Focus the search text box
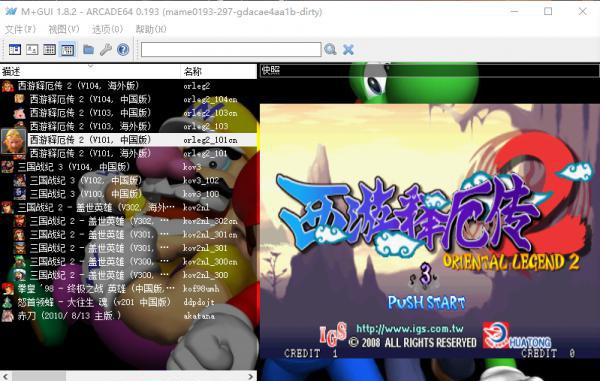The width and height of the screenshot is (600, 381). click(231, 49)
